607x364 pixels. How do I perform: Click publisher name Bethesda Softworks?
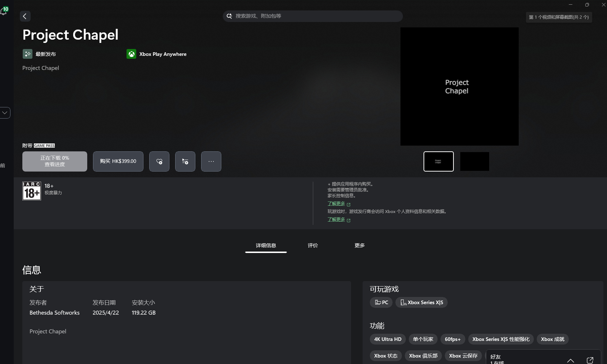54,313
